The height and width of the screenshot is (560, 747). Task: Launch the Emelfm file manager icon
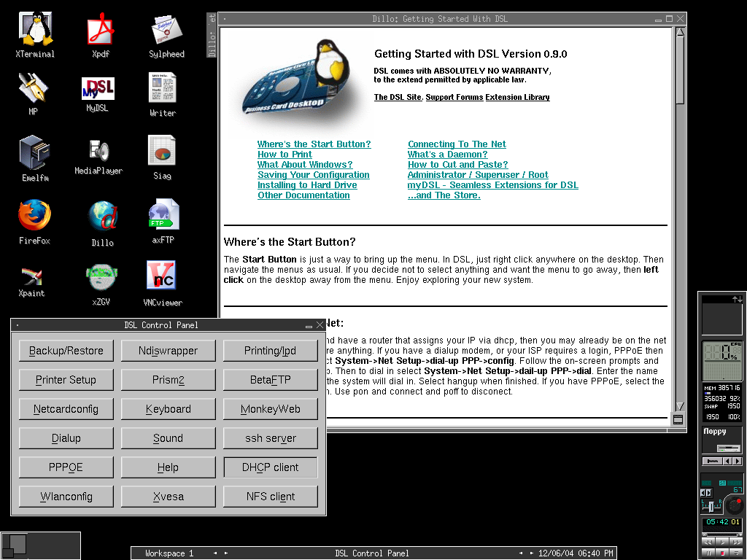click(35, 158)
